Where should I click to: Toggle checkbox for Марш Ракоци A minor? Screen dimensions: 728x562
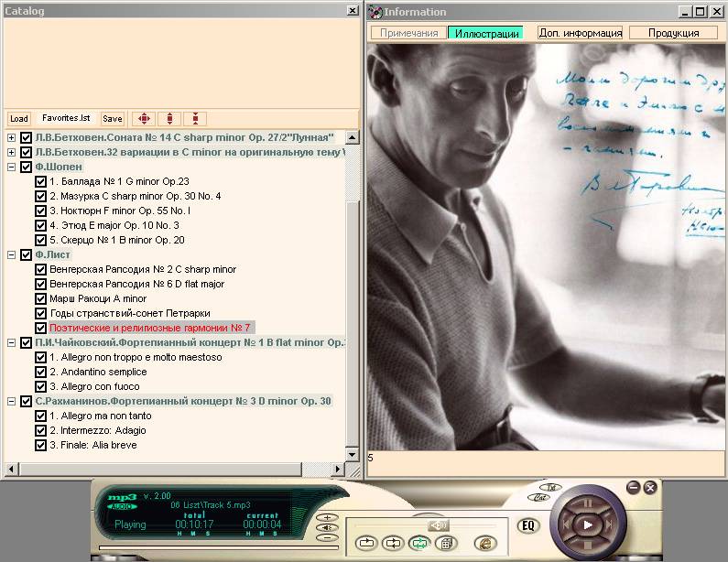coord(40,298)
